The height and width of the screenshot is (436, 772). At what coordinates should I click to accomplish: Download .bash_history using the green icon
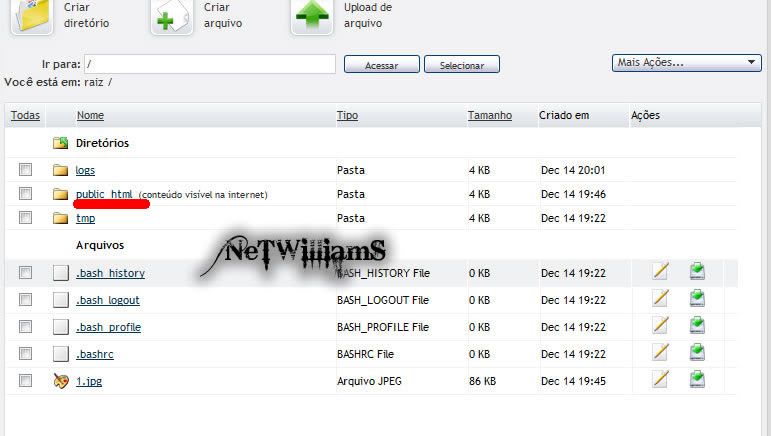tap(697, 271)
